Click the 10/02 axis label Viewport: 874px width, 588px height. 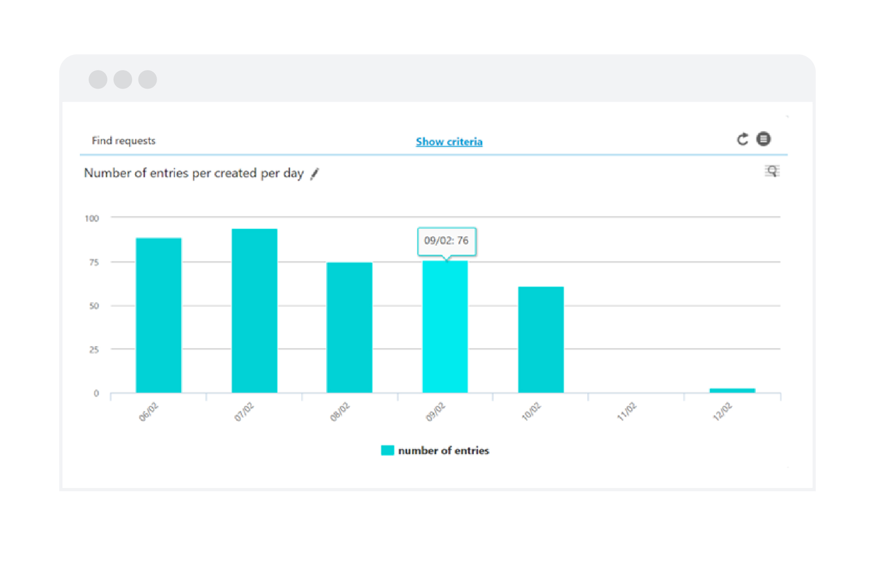(531, 412)
